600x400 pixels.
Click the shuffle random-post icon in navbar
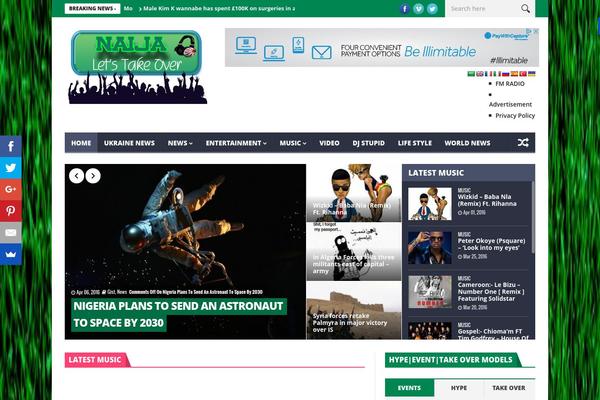[x=523, y=142]
